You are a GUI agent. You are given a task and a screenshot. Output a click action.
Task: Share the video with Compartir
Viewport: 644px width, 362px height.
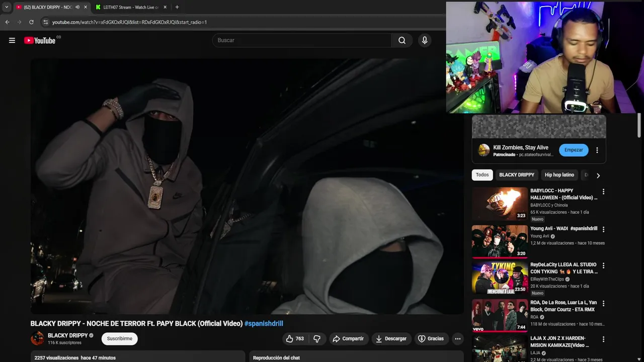coord(348,339)
